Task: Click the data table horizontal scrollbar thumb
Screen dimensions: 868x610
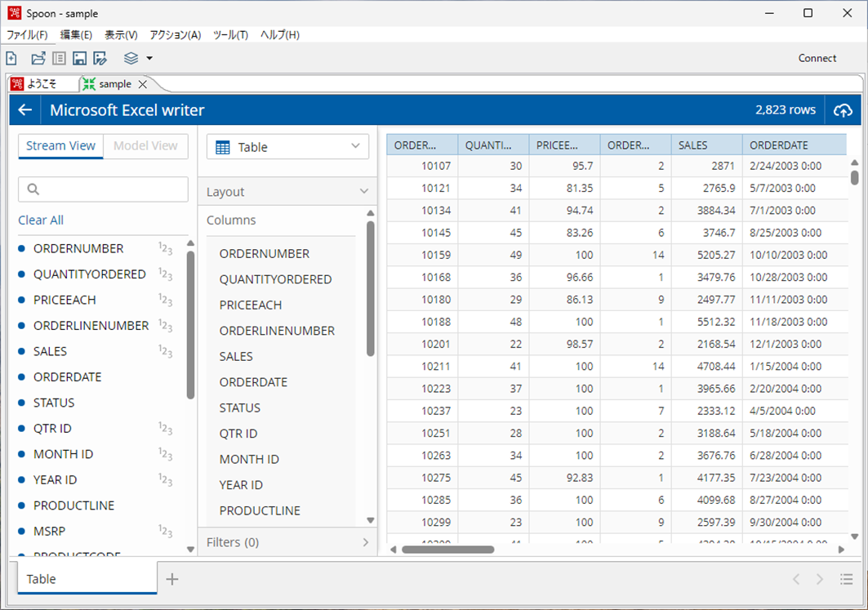Action: 447,550
